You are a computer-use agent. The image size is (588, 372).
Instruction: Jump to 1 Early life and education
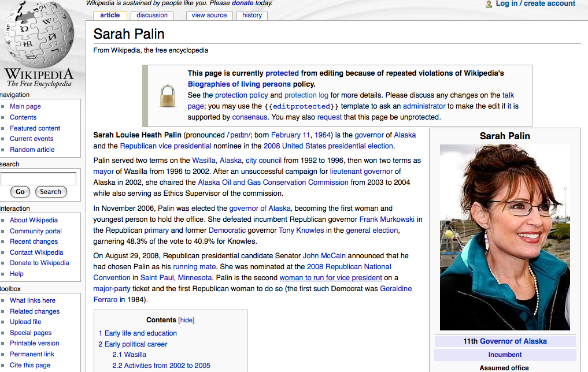[138, 333]
